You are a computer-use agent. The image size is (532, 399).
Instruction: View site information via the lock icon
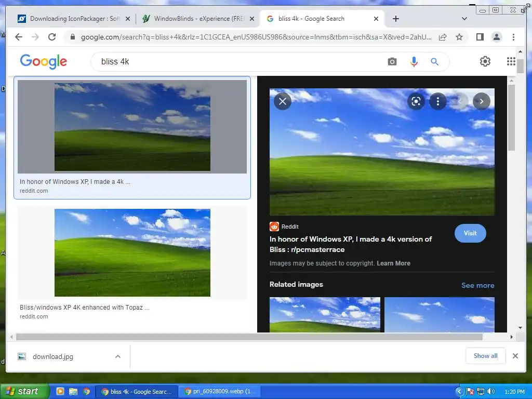click(x=72, y=37)
